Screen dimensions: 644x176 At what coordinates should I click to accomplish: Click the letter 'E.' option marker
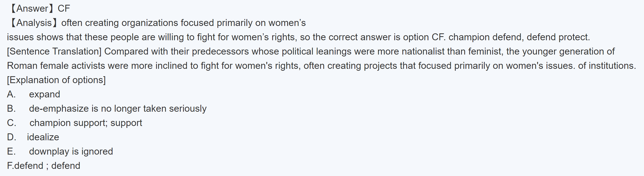[x=11, y=151]
